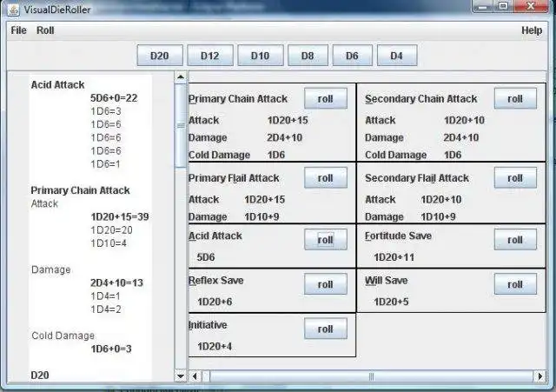Viewport: 556px width, 392px height.
Task: Click the '1D20+6' Reflex Save value
Action: coord(215,302)
